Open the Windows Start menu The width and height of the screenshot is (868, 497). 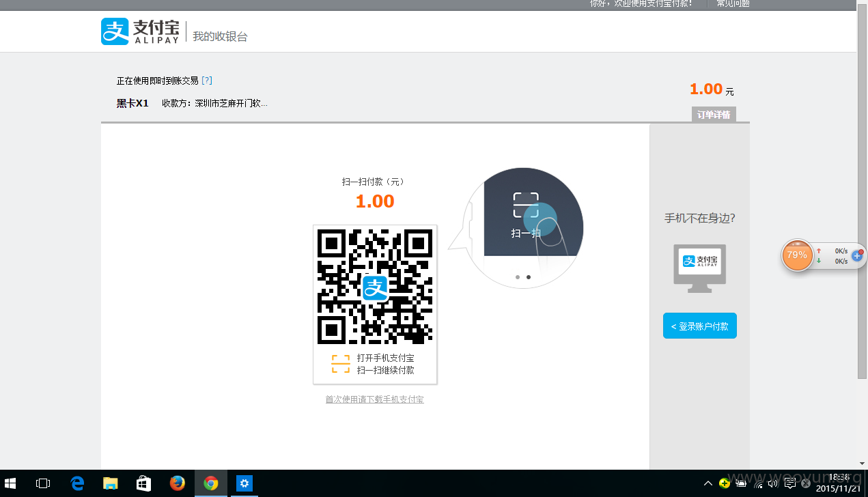click(x=11, y=483)
